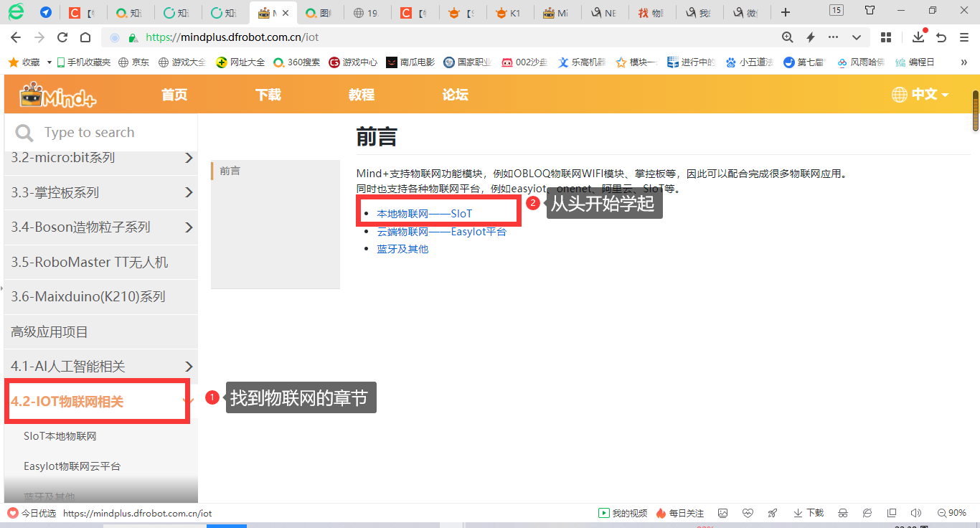980x528 pixels.
Task: Click the page vertical scrollbar thumb
Action: [976, 110]
